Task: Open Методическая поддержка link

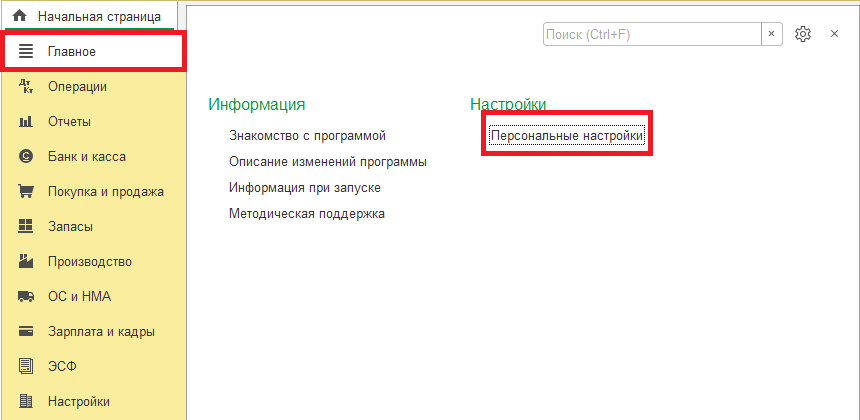Action: [x=306, y=213]
